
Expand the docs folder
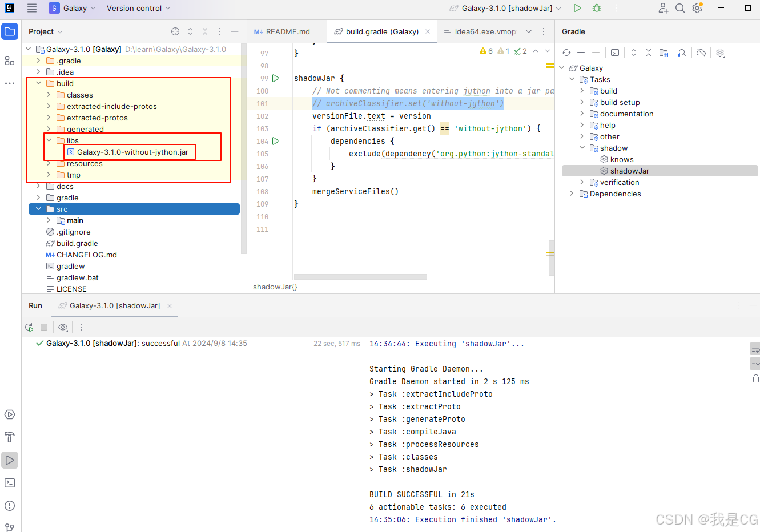click(39, 186)
